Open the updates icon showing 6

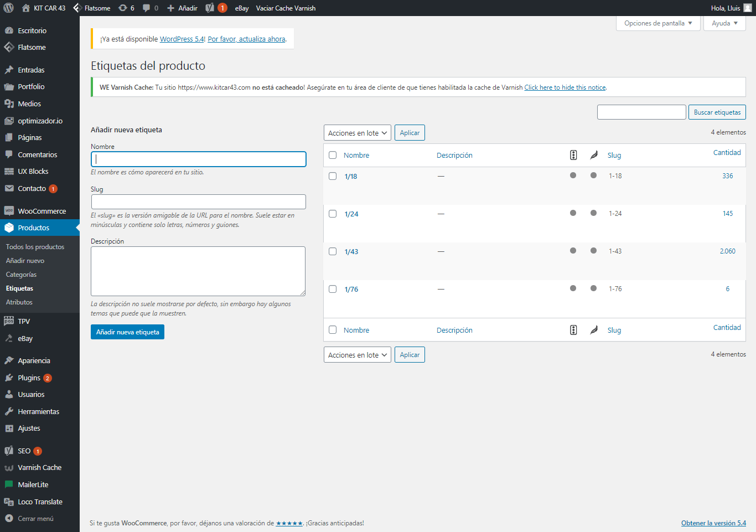click(127, 8)
